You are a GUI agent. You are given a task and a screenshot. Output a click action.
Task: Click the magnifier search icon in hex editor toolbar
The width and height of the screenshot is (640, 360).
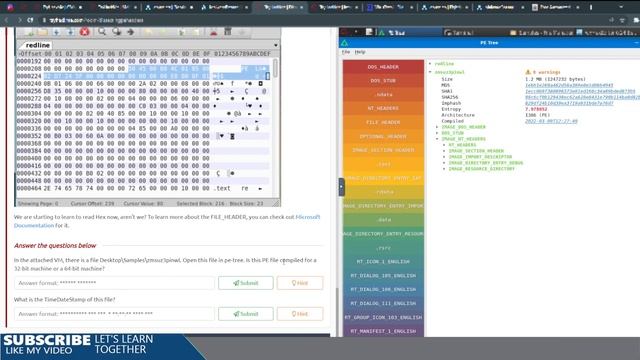point(102,32)
